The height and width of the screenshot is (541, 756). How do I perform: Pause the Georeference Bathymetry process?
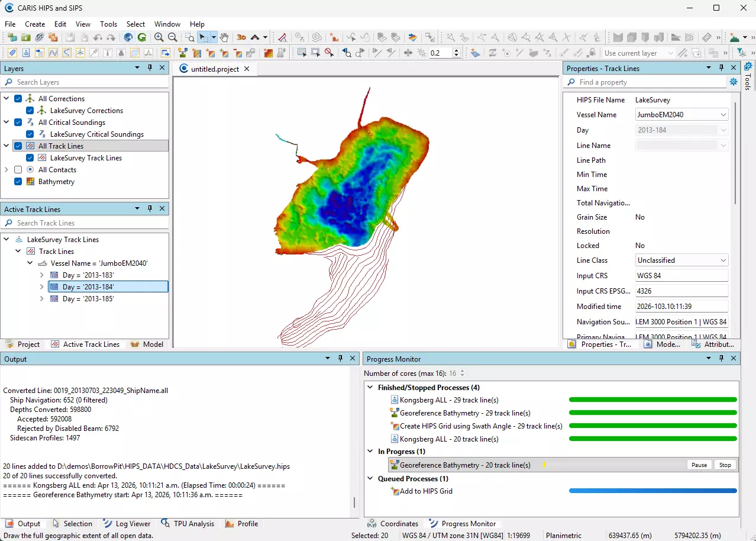[699, 465]
